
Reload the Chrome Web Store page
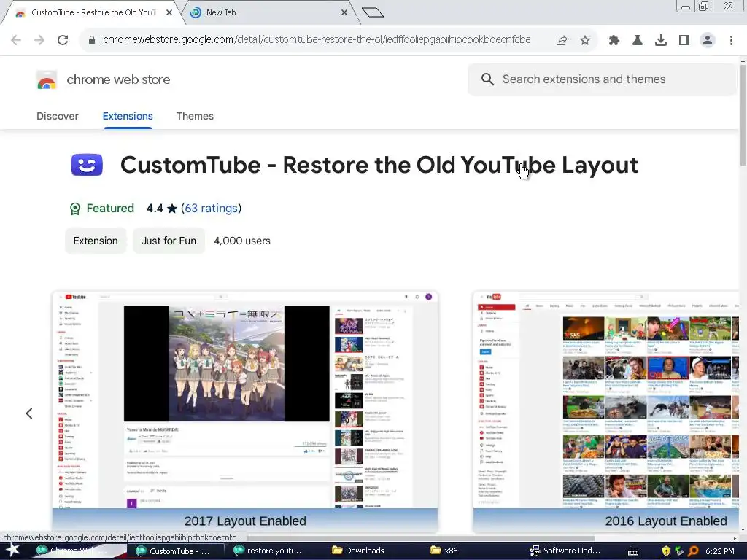[x=63, y=40]
